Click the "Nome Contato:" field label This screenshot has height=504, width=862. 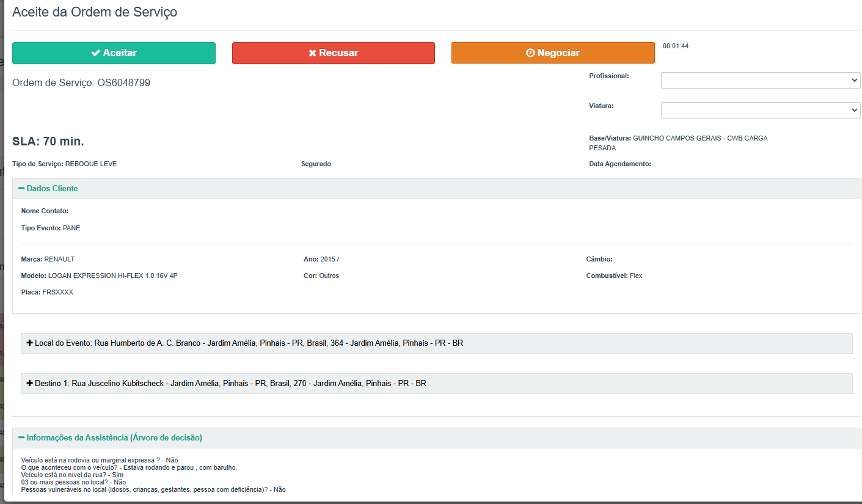point(45,211)
